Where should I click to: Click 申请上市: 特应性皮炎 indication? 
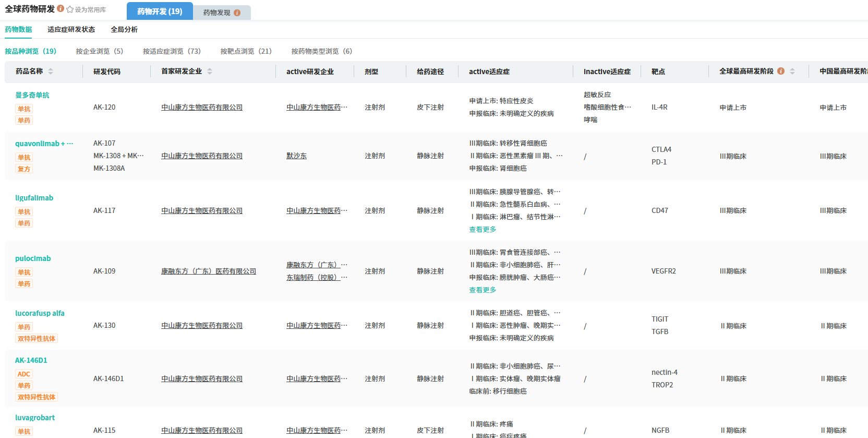click(x=501, y=101)
